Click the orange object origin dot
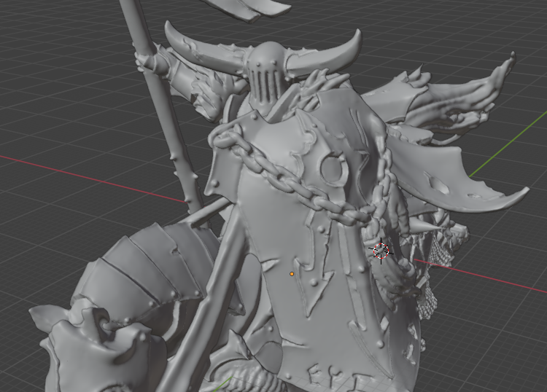 tap(292, 274)
